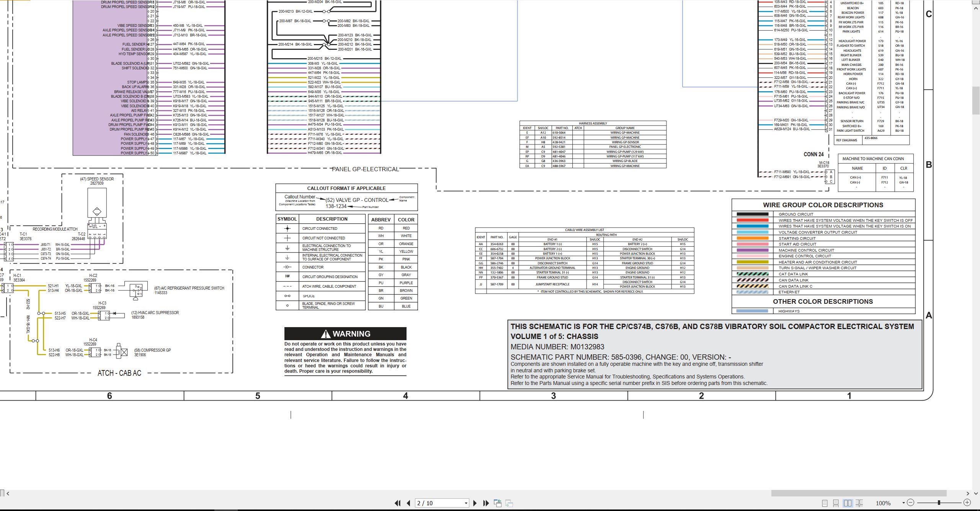Screen dimensions: 980x511
Task: Go to the first page
Action: [398, 503]
